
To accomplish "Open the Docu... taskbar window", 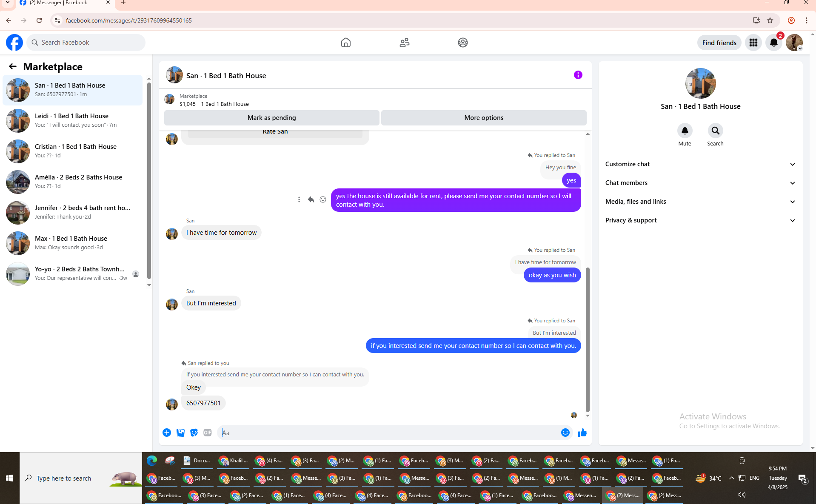I will pyautogui.click(x=197, y=461).
